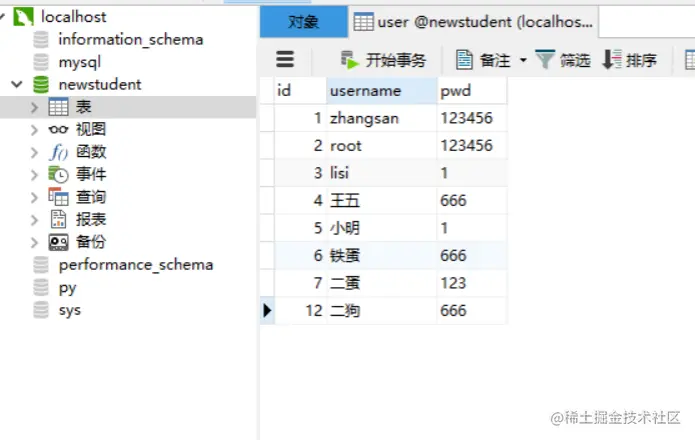Viewport: 695px width, 440px height.
Task: Click the mysql database icon
Action: pyautogui.click(x=41, y=62)
